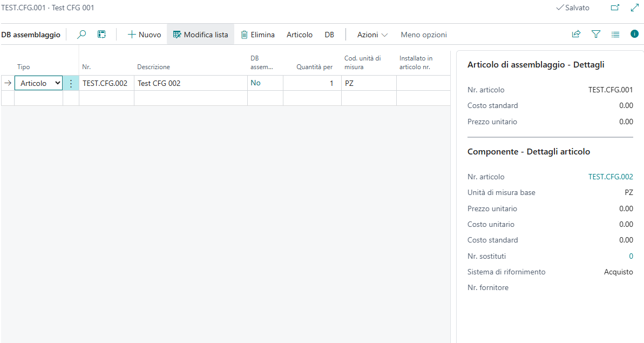644x343 pixels.
Task: Click the list view layout icon
Action: [x=615, y=35]
